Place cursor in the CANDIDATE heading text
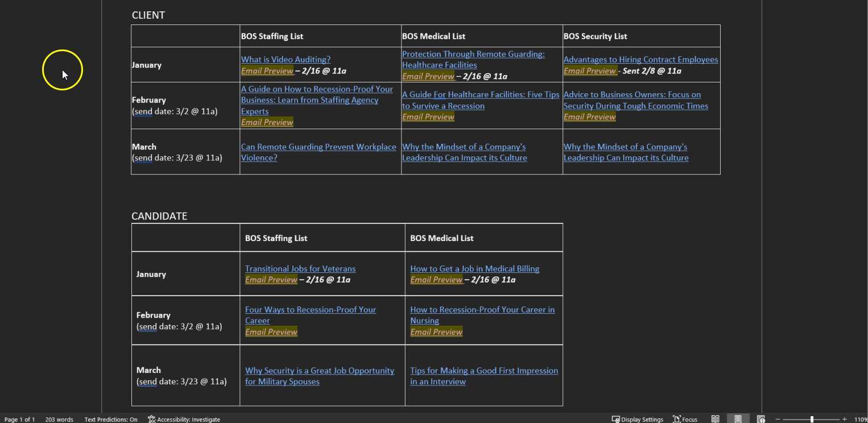 [159, 216]
